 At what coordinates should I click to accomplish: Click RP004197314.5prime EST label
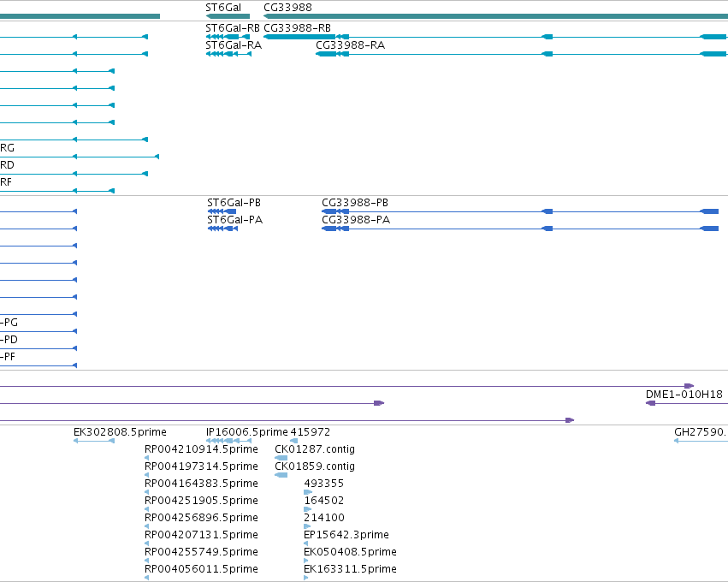tap(201, 466)
